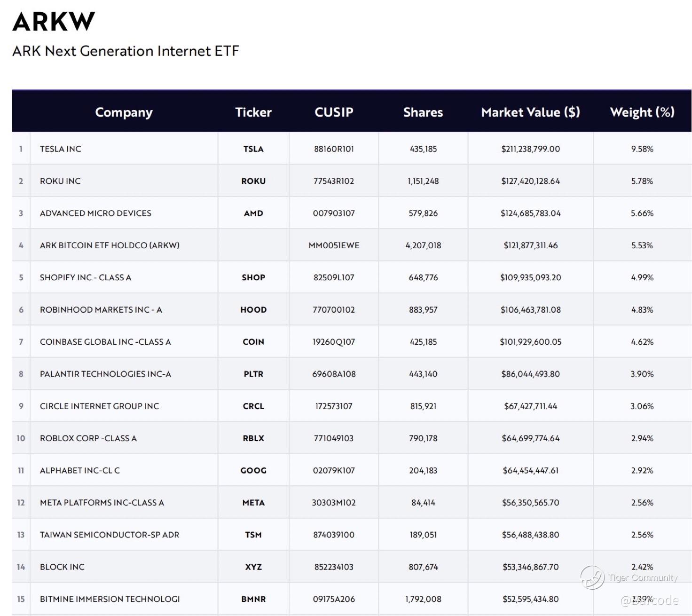Click the 2.94% weight cell
This screenshot has width=692, height=616.
pos(642,438)
